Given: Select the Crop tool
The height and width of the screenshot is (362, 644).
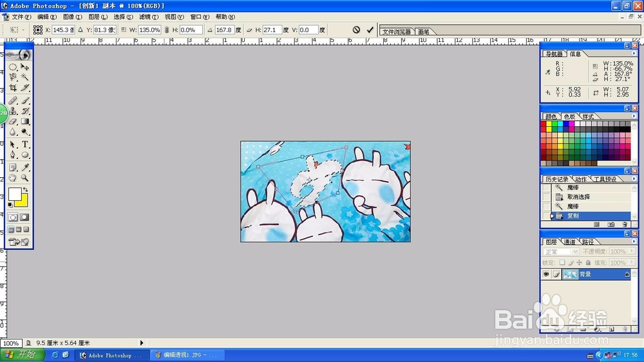Looking at the screenshot, I should 13,87.
